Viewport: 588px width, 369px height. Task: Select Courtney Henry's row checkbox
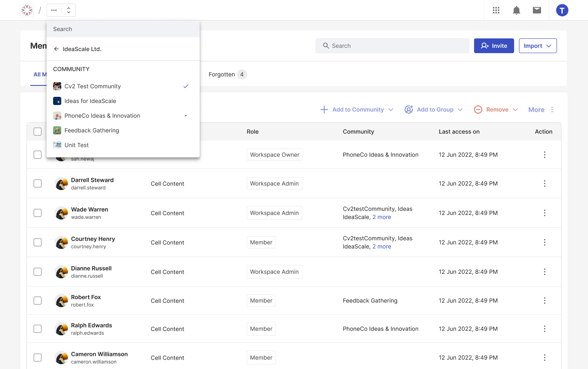pyautogui.click(x=38, y=242)
